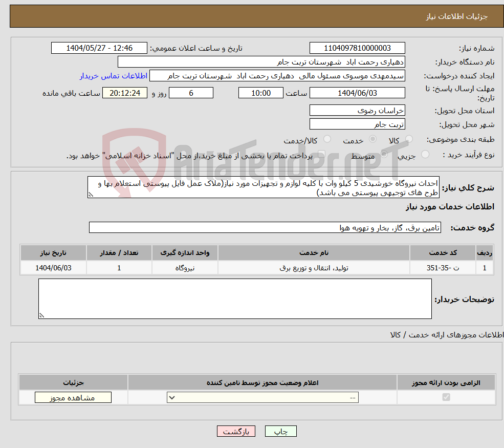
Task: Click the شماره نیاز field 1104097810000003
Action: [x=357, y=48]
